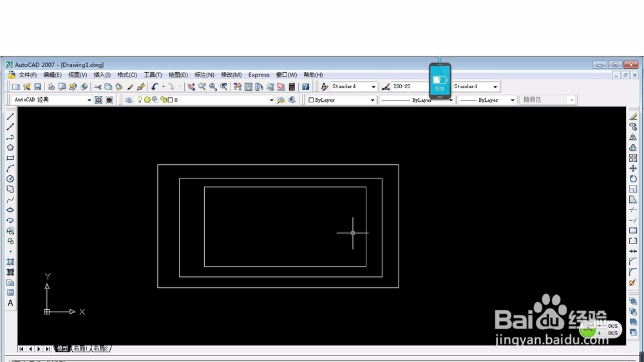Image resolution: width=644 pixels, height=362 pixels.
Task: Select the Construction Line tool
Action: pos(10,127)
